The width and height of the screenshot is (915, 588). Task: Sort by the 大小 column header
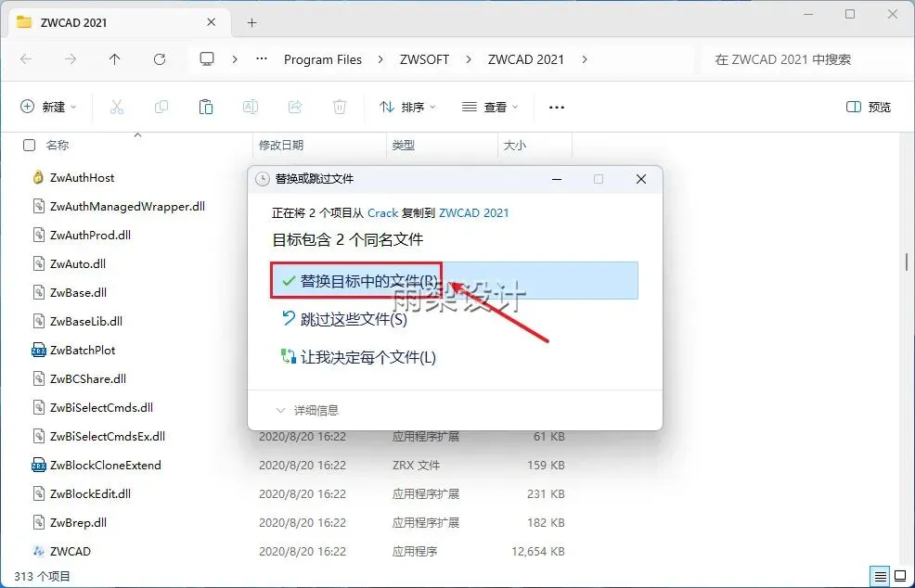tap(514, 146)
